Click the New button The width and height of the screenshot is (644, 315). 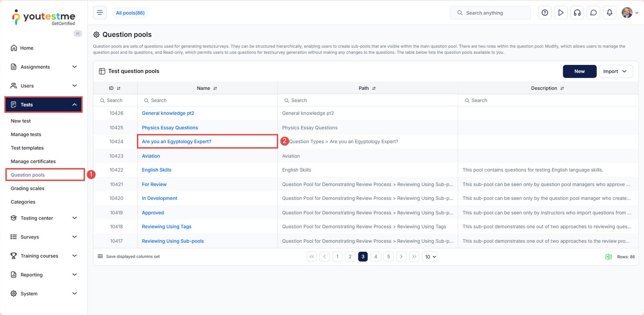pos(579,71)
